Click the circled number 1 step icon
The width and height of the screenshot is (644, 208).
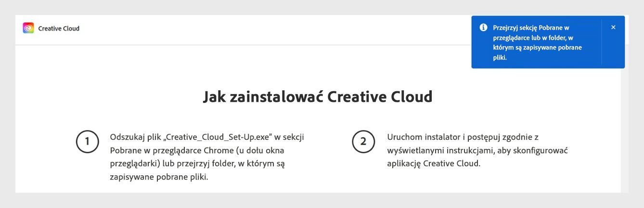click(87, 142)
